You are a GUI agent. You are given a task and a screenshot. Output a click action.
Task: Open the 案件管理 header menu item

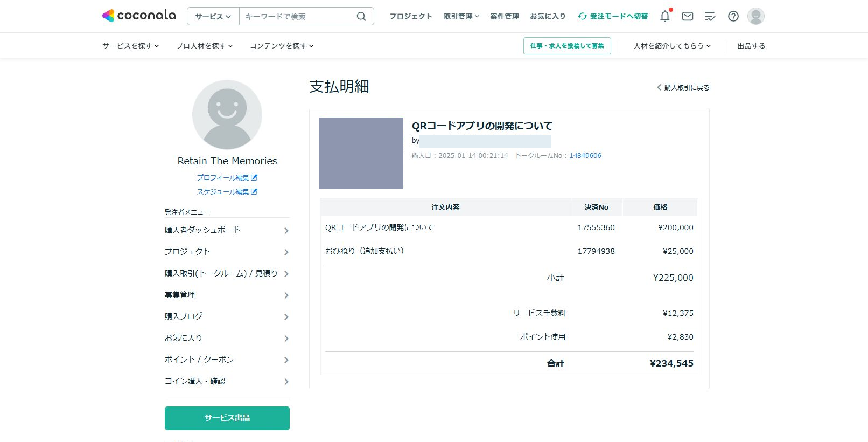pos(505,16)
